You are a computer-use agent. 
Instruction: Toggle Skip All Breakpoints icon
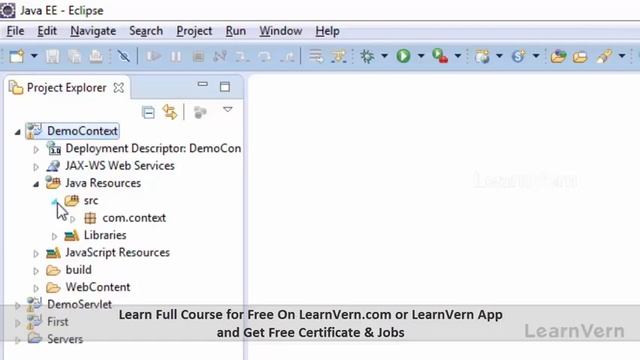click(x=123, y=56)
